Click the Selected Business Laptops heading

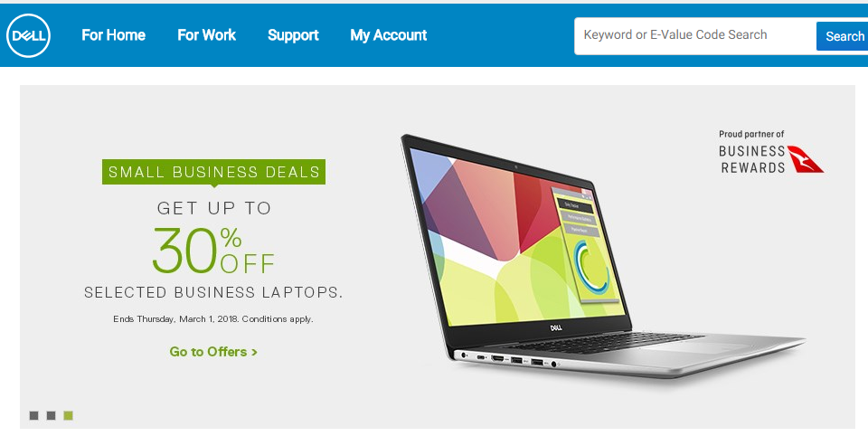point(213,292)
